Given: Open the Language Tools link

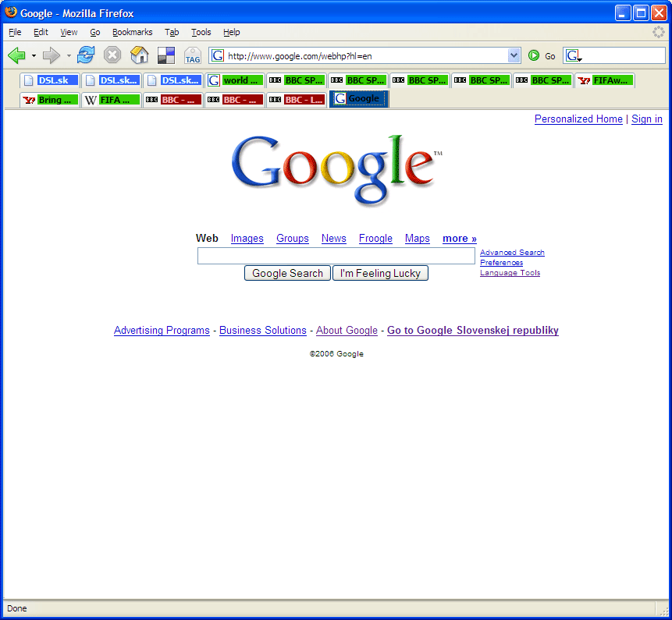Looking at the screenshot, I should pos(510,273).
